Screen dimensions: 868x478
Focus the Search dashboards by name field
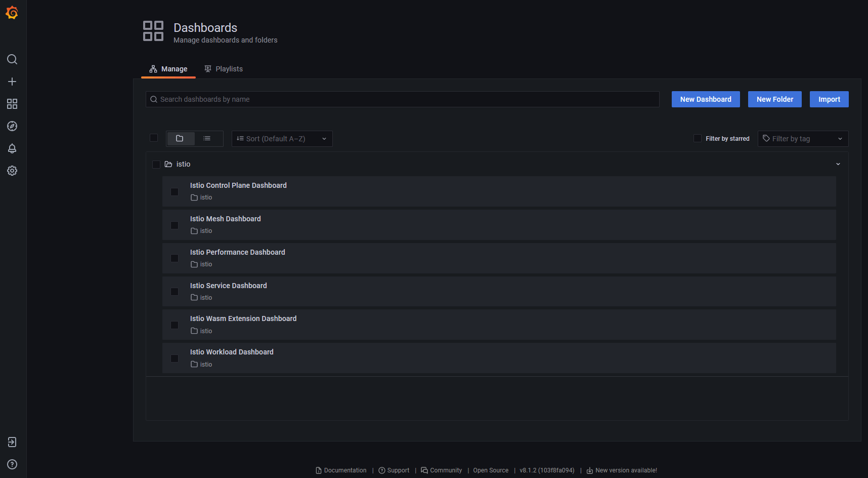click(x=403, y=99)
